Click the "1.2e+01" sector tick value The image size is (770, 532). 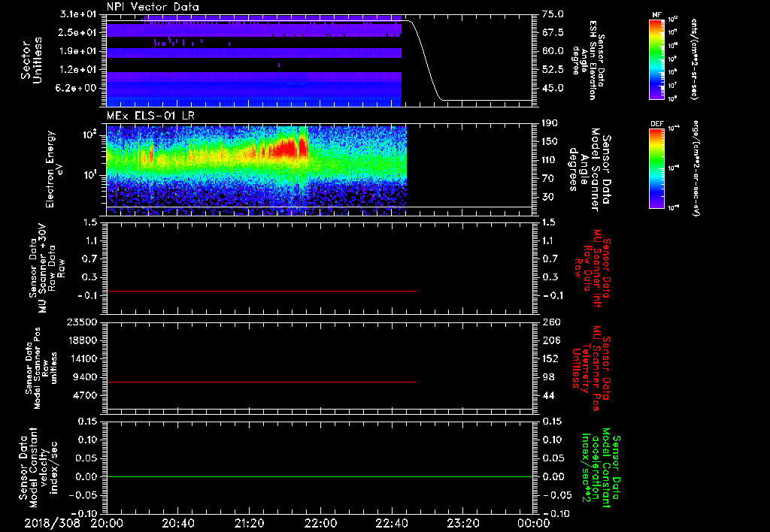(x=77, y=70)
